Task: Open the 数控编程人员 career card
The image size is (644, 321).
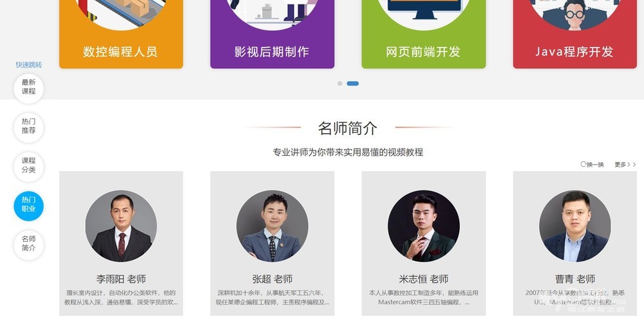Action: (x=121, y=34)
